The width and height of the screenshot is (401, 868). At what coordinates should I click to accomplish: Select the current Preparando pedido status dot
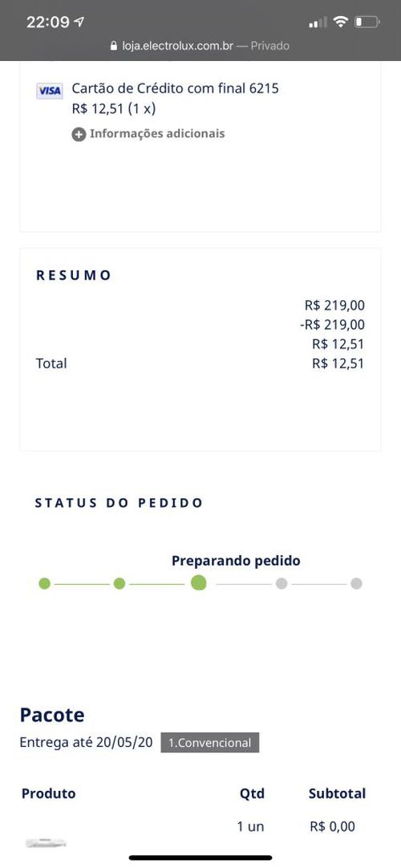tap(199, 583)
